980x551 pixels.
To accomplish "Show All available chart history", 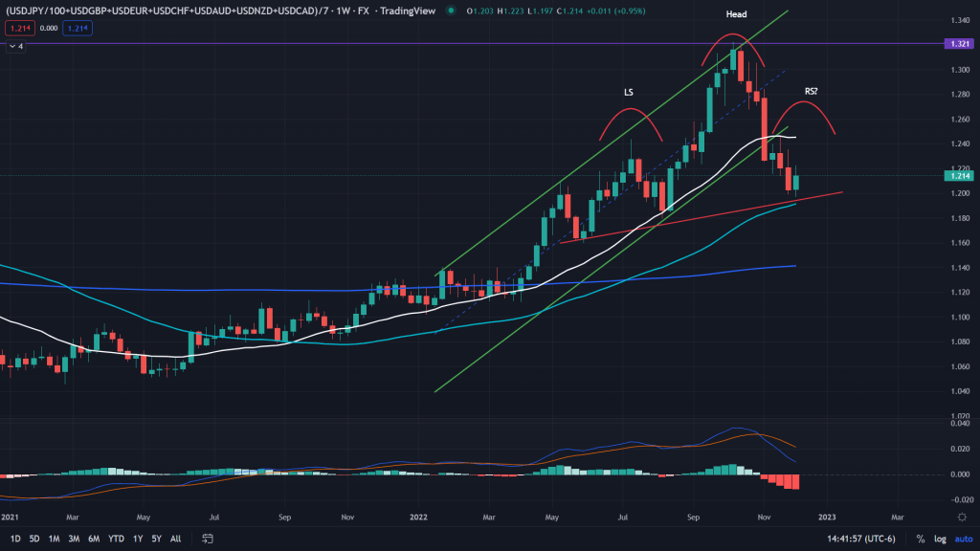I will click(176, 539).
